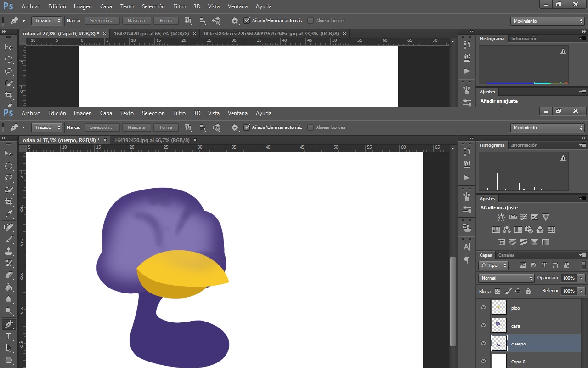
Task: Hide the pico layer
Action: pos(483,308)
